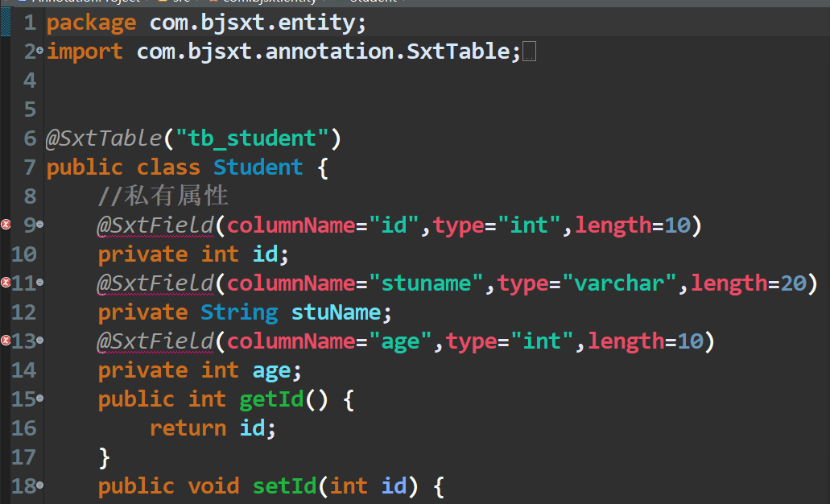
Task: Click the "age" string literal
Action: pos(400,341)
